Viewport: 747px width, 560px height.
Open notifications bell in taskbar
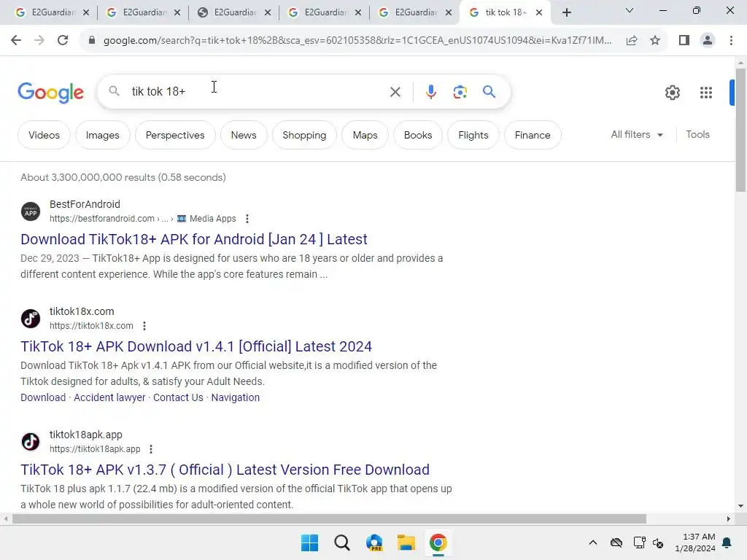[727, 542]
